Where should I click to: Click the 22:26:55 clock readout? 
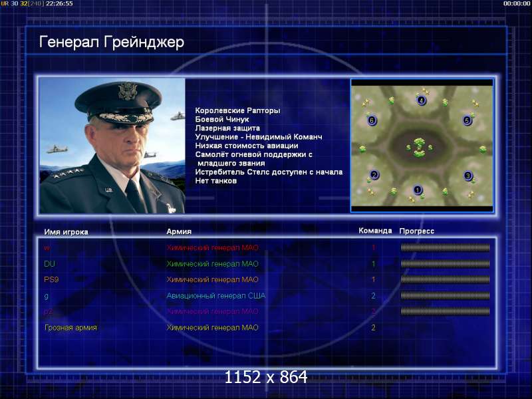tap(59, 3)
